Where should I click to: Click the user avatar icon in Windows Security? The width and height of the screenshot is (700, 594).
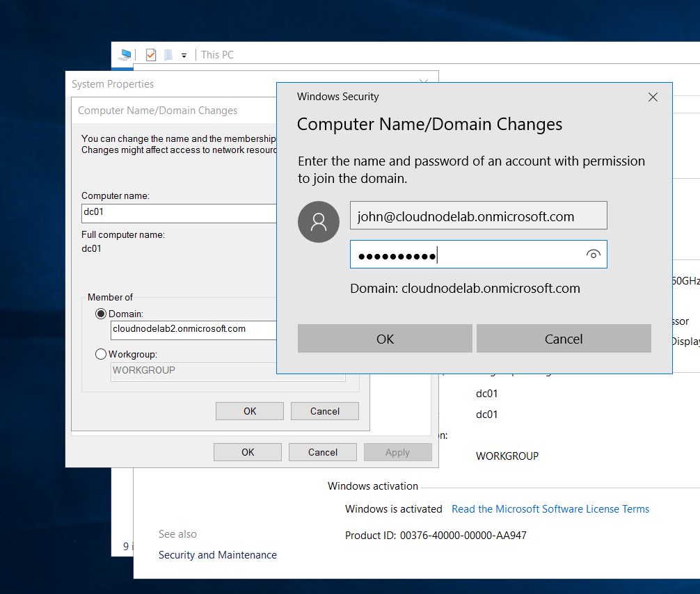click(318, 222)
